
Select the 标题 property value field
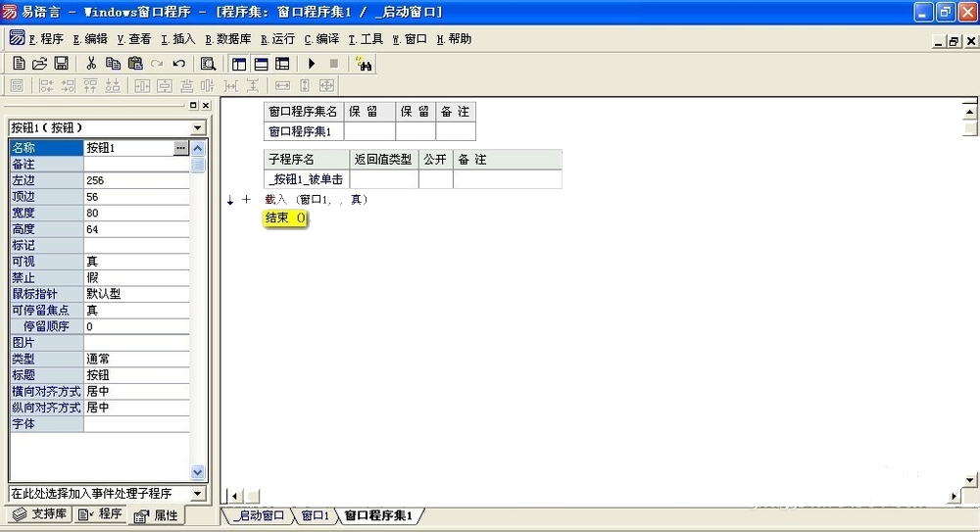[135, 375]
